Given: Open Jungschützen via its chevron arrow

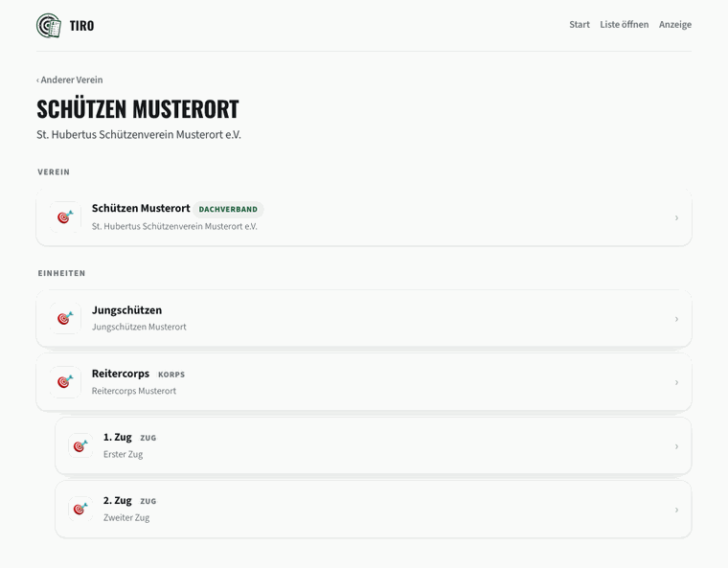Looking at the screenshot, I should [676, 319].
